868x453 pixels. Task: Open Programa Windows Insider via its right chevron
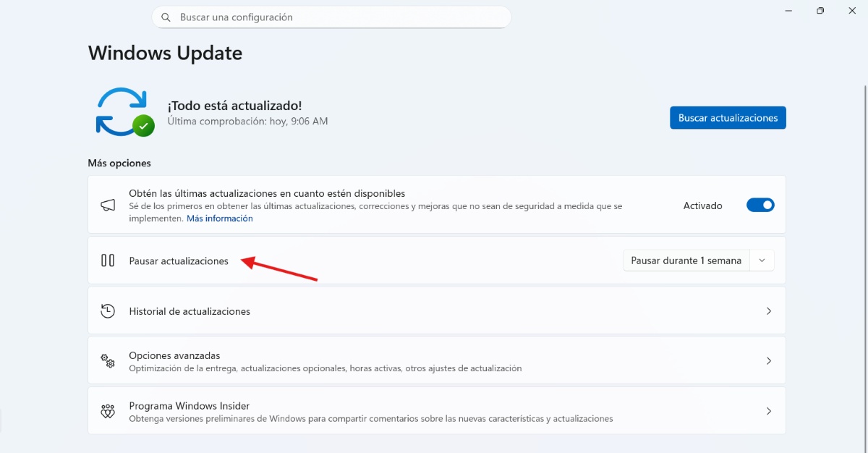768,411
